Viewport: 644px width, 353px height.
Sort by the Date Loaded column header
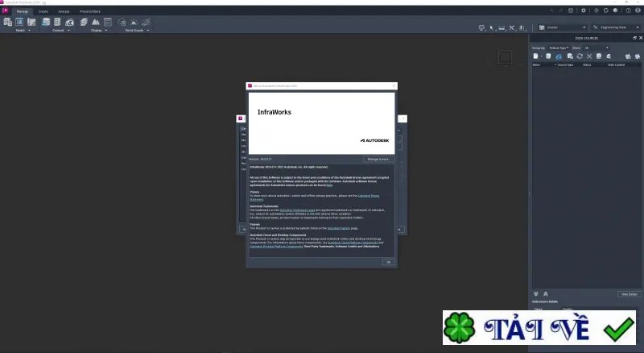(x=616, y=65)
